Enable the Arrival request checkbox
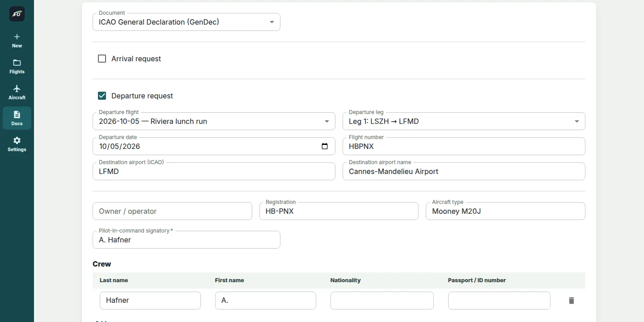 102,59
